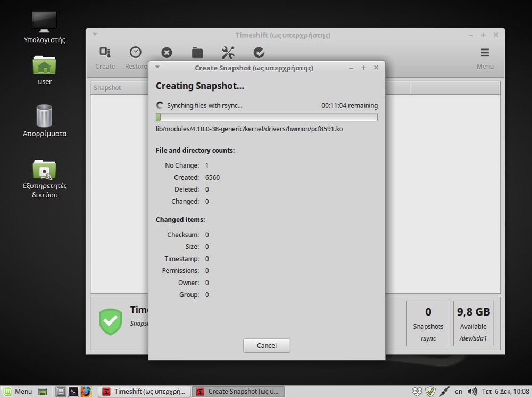Open the Browse folder icon in Timeshift toolbar
532x398 pixels.
tap(197, 53)
